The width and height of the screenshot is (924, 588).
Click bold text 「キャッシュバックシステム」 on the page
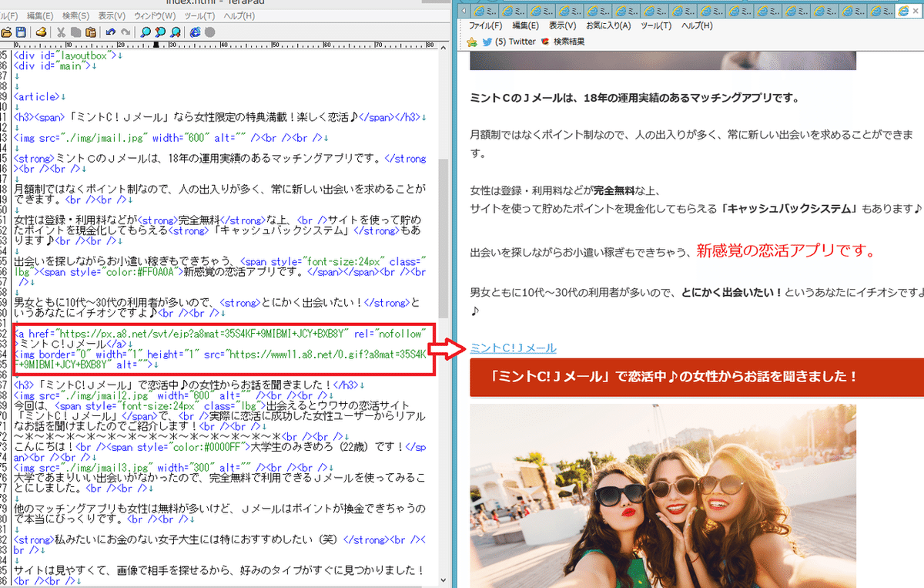tap(788, 209)
